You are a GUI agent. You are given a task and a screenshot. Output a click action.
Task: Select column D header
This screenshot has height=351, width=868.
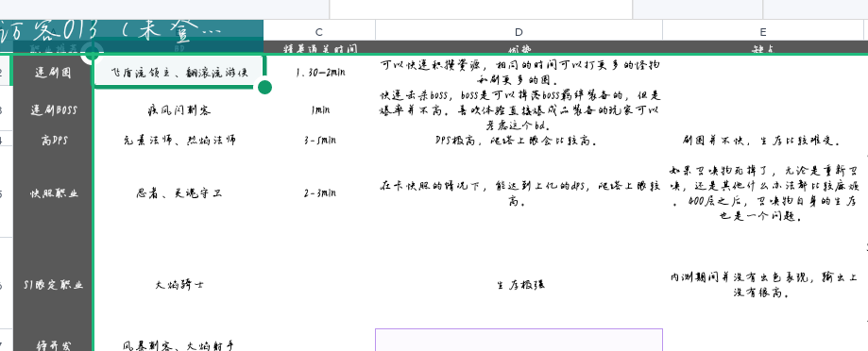519,32
